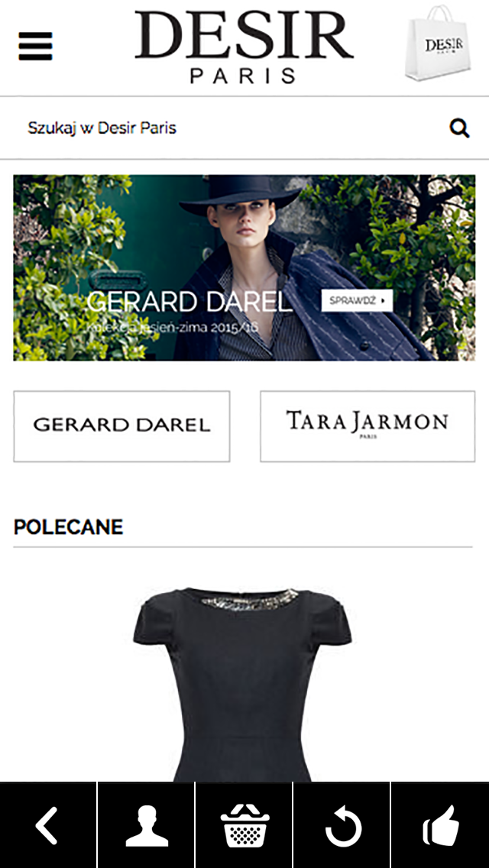Tap the thumbs up like icon

point(440,825)
